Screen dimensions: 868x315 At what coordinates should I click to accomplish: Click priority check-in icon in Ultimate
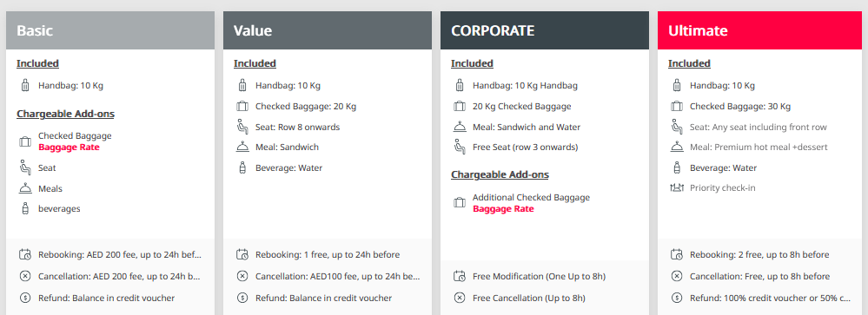pos(677,188)
